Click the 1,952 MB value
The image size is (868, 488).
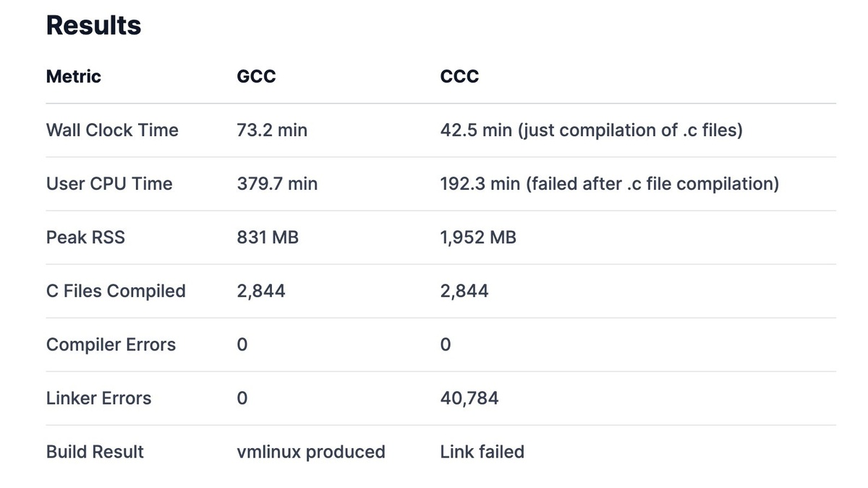point(478,237)
